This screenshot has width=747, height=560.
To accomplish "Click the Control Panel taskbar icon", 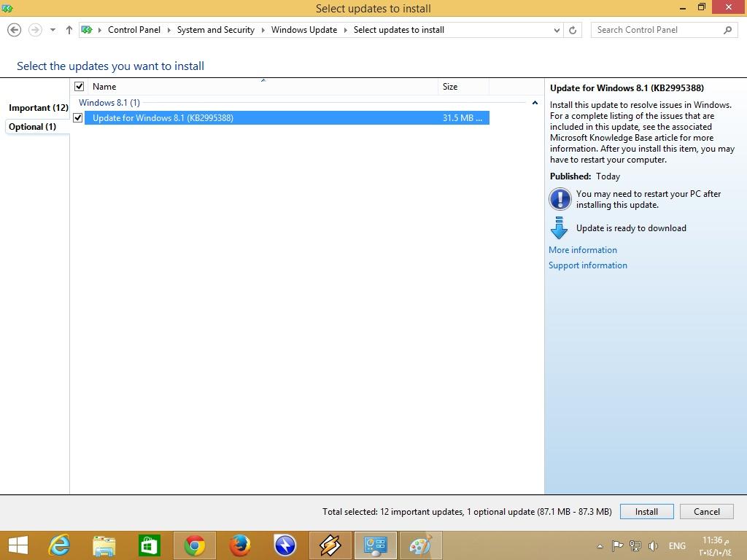I will 376,545.
